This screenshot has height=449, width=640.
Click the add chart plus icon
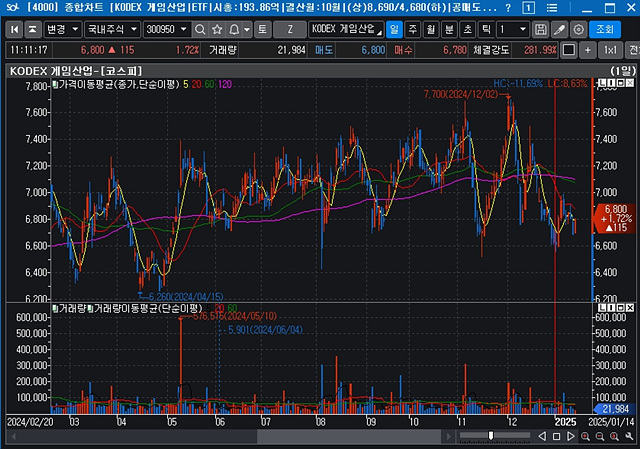pyautogui.click(x=586, y=49)
